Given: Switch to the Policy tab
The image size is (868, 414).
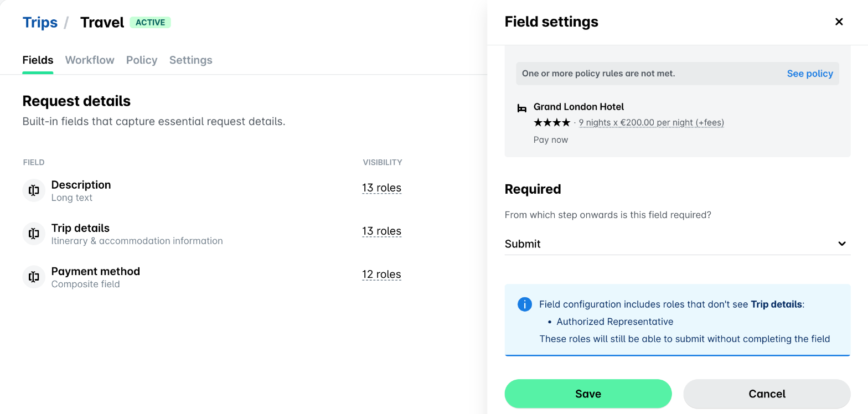Looking at the screenshot, I should (142, 60).
